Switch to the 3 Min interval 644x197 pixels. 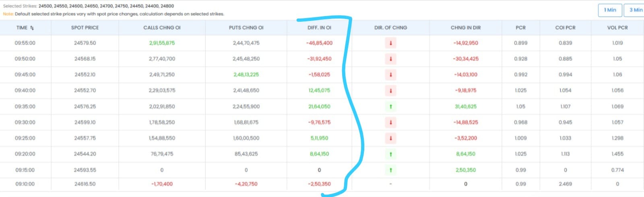pyautogui.click(x=636, y=10)
